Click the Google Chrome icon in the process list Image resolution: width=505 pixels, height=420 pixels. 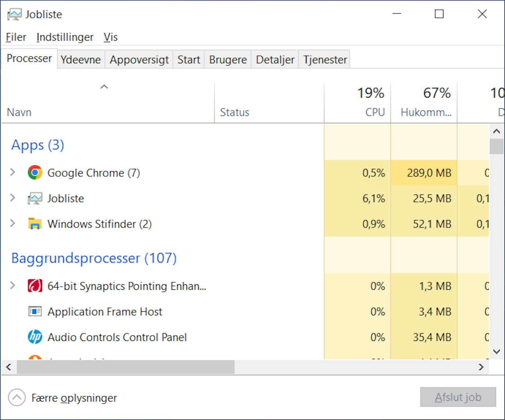coord(35,173)
